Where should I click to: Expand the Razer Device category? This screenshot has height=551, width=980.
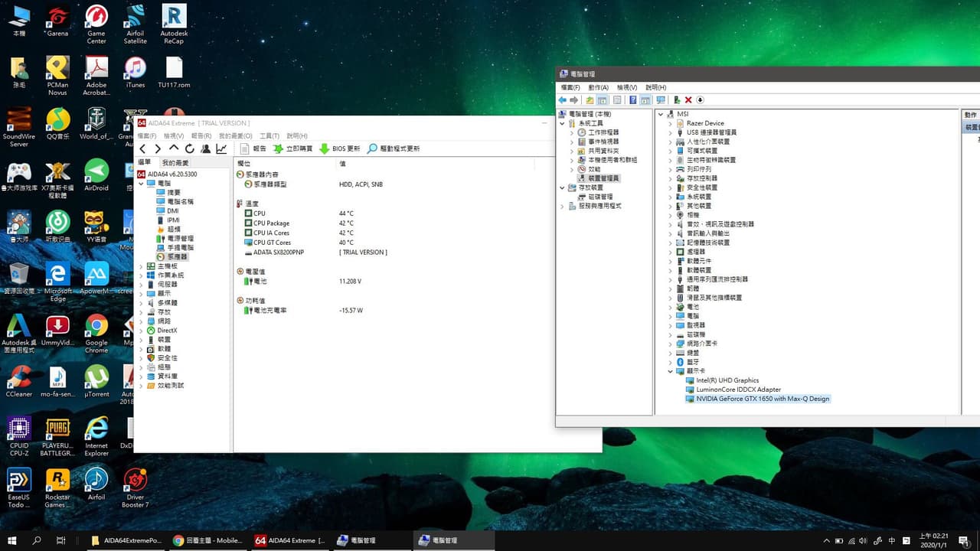[x=670, y=123]
